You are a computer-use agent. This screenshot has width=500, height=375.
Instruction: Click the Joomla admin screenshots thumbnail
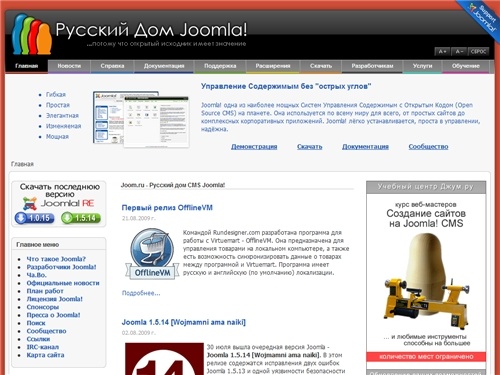141,119
